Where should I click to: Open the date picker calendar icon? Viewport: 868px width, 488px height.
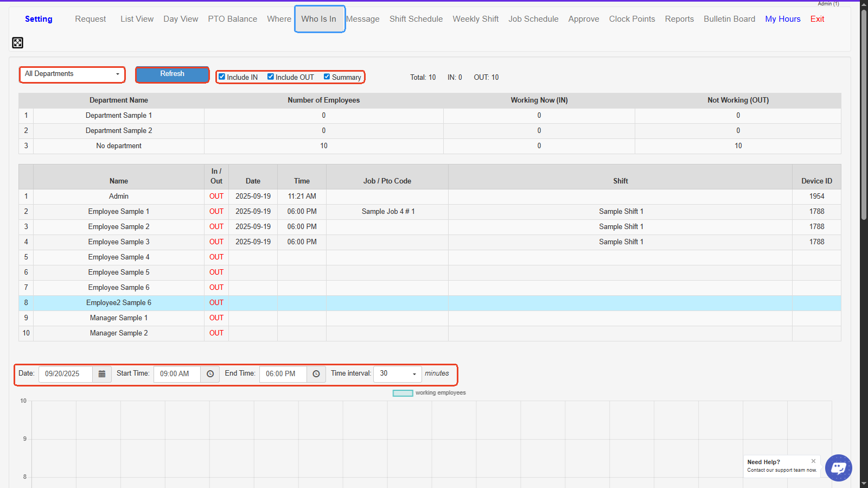(102, 374)
